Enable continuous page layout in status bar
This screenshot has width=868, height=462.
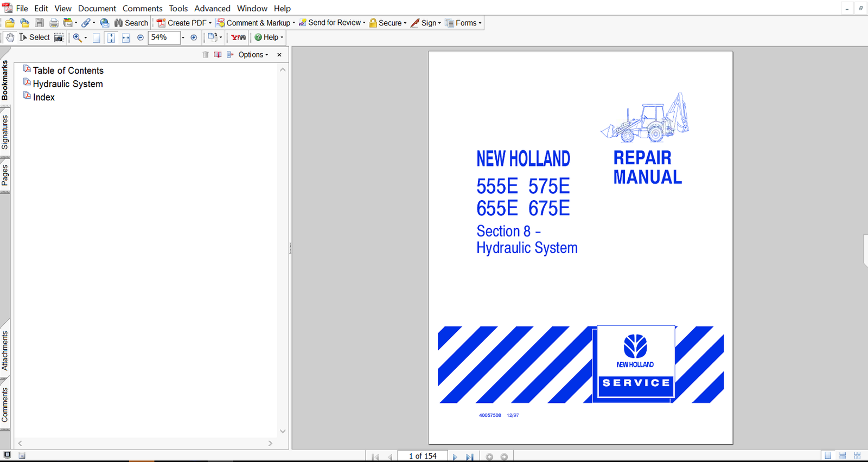click(x=843, y=455)
